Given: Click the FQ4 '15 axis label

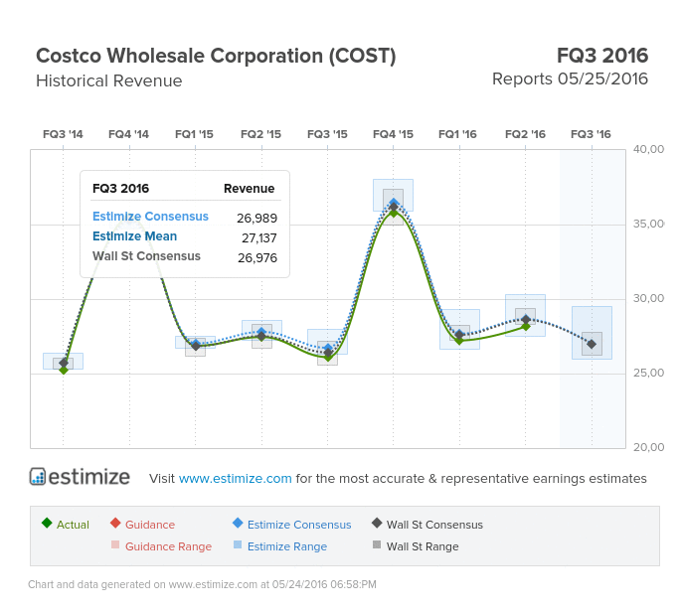Looking at the screenshot, I should point(393,134).
